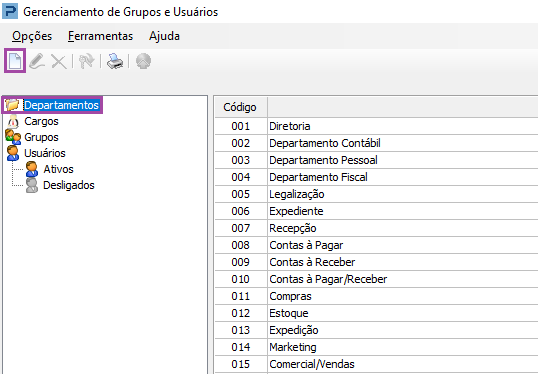This screenshot has height=374, width=538.
Task: Select Grupos in the tree
Action: click(41, 137)
